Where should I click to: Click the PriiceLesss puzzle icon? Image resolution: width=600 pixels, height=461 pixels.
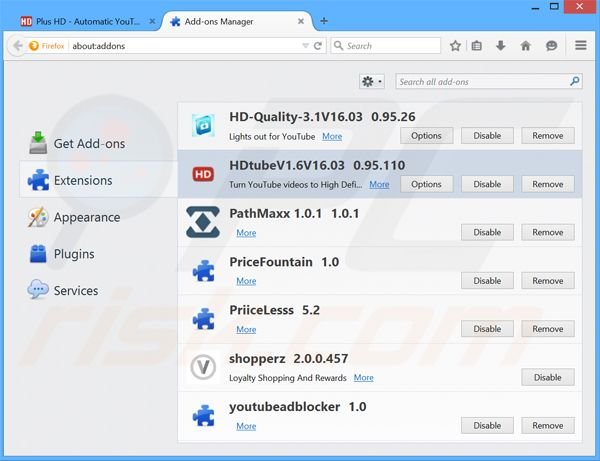coord(203,319)
